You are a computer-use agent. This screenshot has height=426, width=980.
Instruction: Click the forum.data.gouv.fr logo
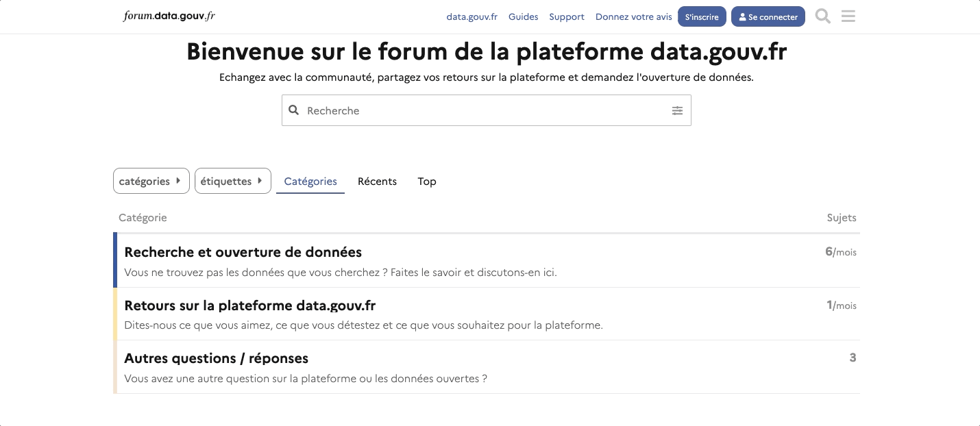coord(168,14)
